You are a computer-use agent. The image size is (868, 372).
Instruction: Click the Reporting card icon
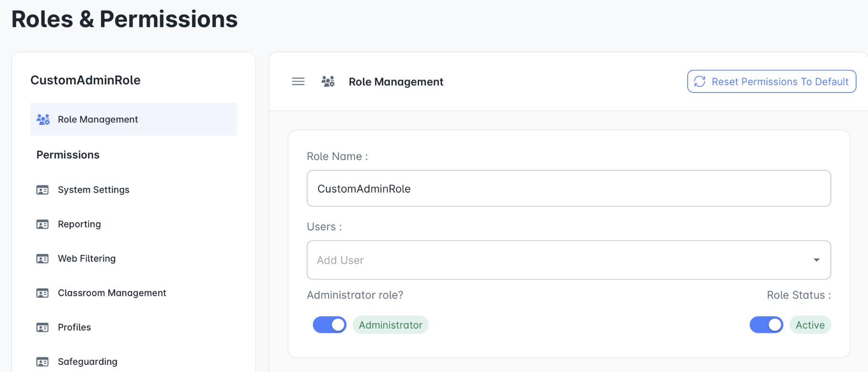pyautogui.click(x=42, y=224)
